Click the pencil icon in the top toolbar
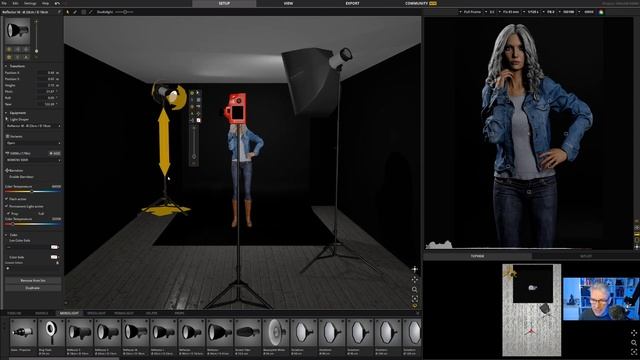Image resolution: width=640 pixels, height=360 pixels. (x=75, y=12)
